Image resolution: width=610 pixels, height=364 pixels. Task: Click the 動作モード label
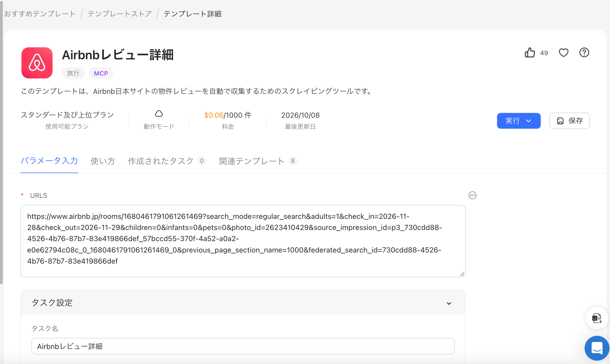point(159,127)
